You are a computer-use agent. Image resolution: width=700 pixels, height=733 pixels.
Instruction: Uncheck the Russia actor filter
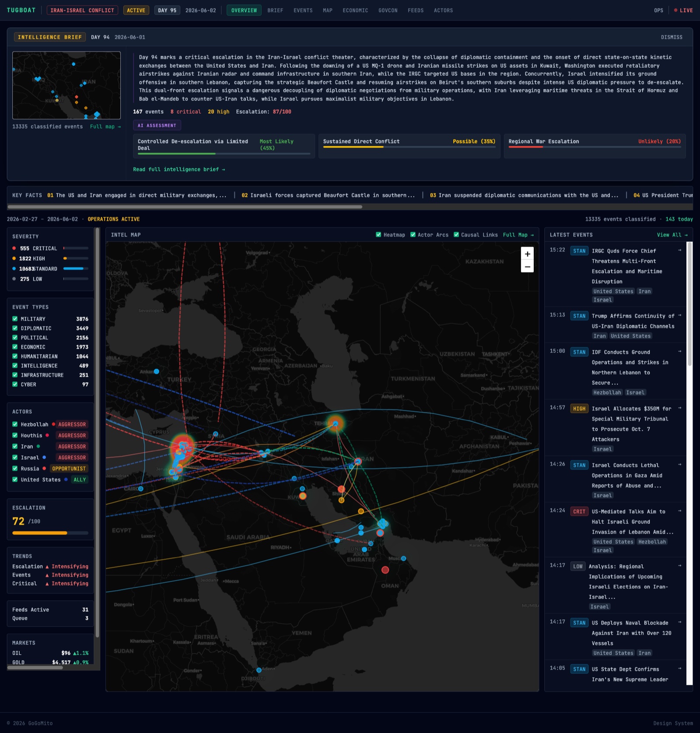coord(15,468)
